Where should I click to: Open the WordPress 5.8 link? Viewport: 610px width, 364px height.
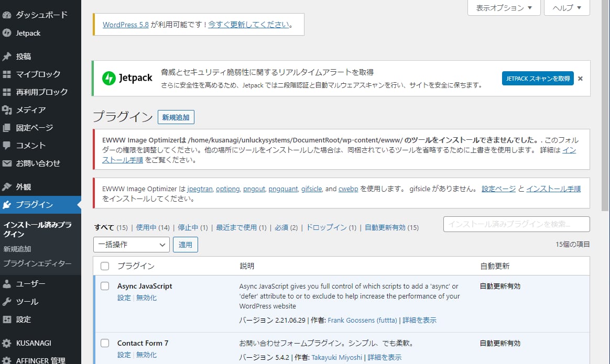click(x=126, y=25)
